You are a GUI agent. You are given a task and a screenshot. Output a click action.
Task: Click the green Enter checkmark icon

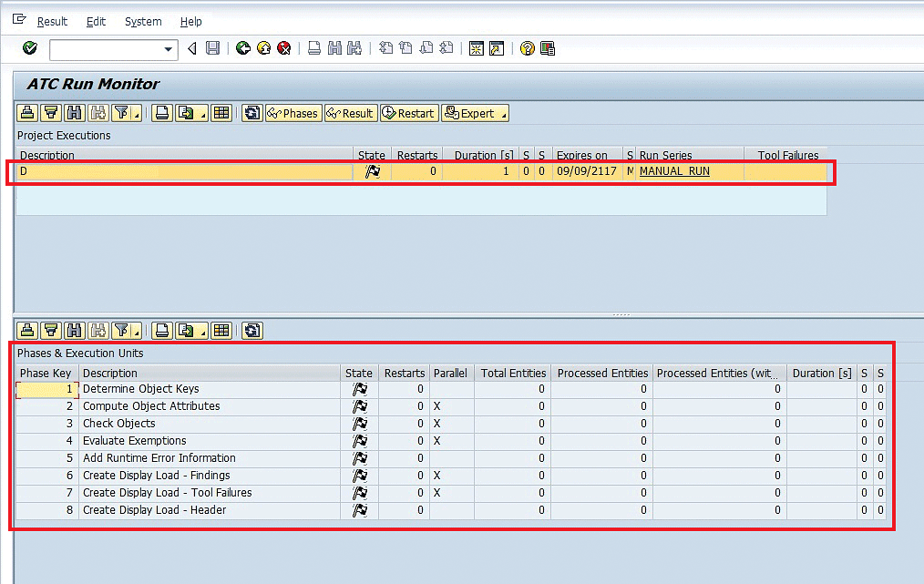(x=30, y=48)
